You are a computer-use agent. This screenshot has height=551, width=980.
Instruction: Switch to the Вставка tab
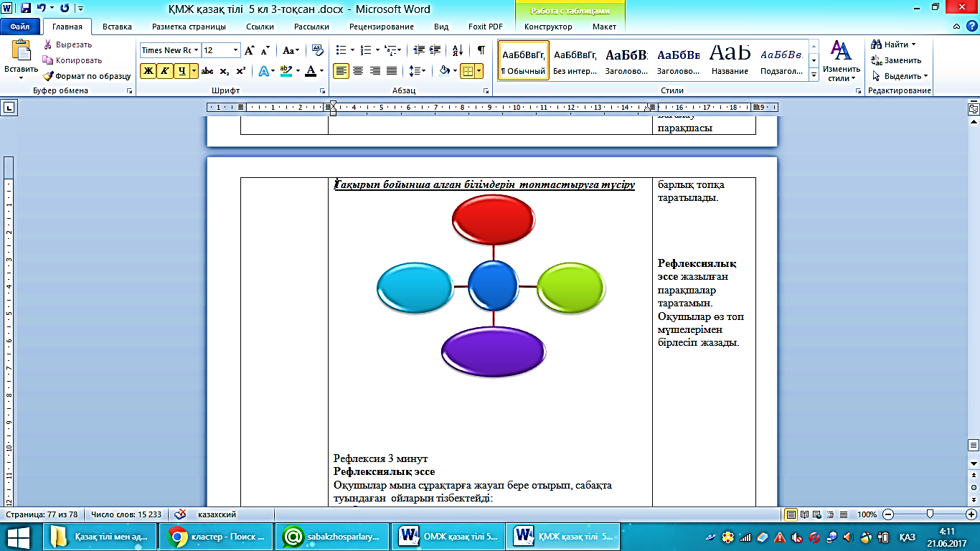pos(117,27)
